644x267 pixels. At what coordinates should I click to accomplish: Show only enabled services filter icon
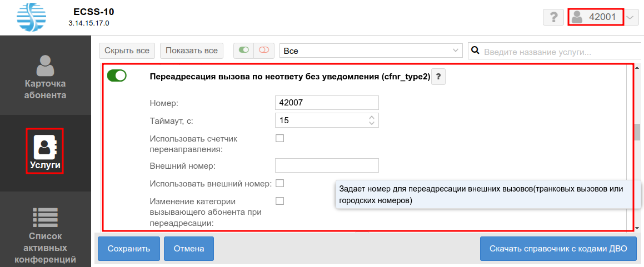(243, 51)
